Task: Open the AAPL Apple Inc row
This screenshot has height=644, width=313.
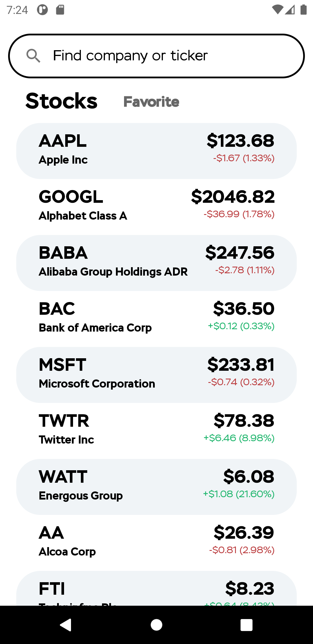Action: click(x=156, y=151)
